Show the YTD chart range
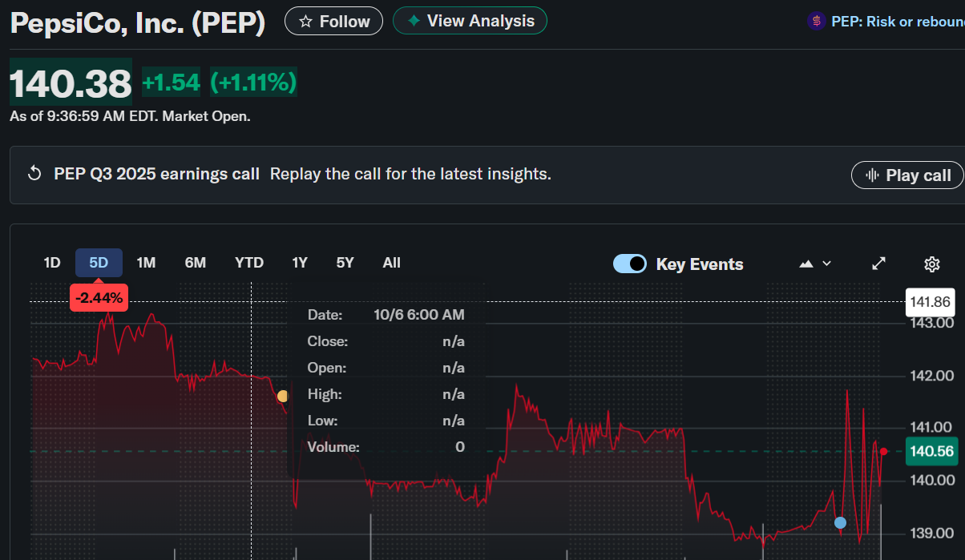The width and height of the screenshot is (965, 560). (249, 263)
